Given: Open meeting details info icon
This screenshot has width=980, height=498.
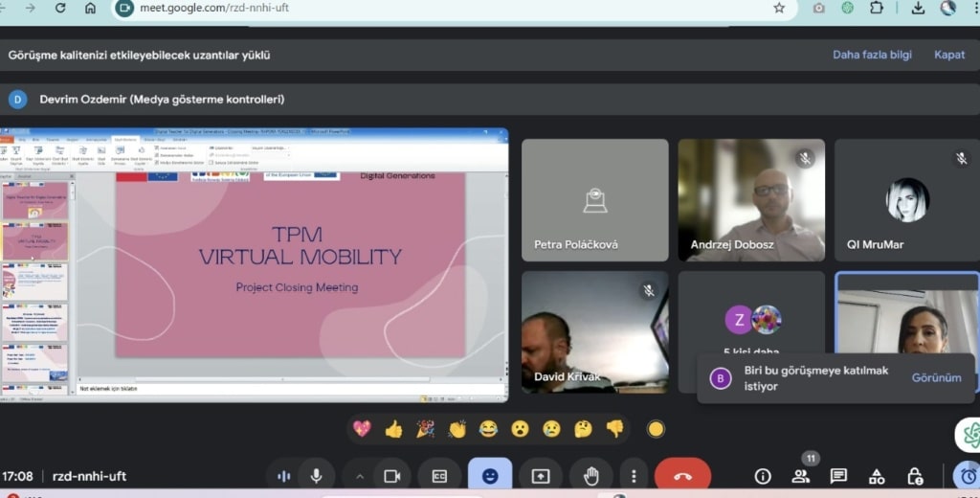Looking at the screenshot, I should [763, 476].
